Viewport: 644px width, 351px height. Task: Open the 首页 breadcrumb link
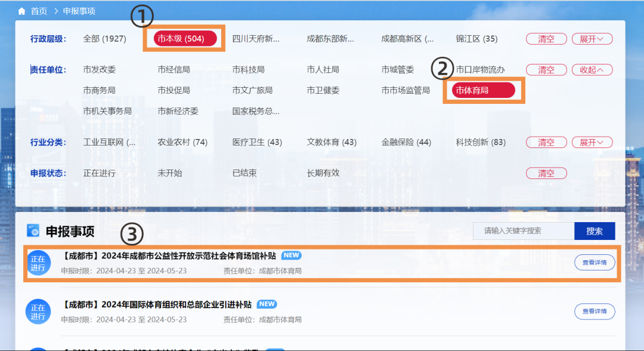(x=39, y=11)
